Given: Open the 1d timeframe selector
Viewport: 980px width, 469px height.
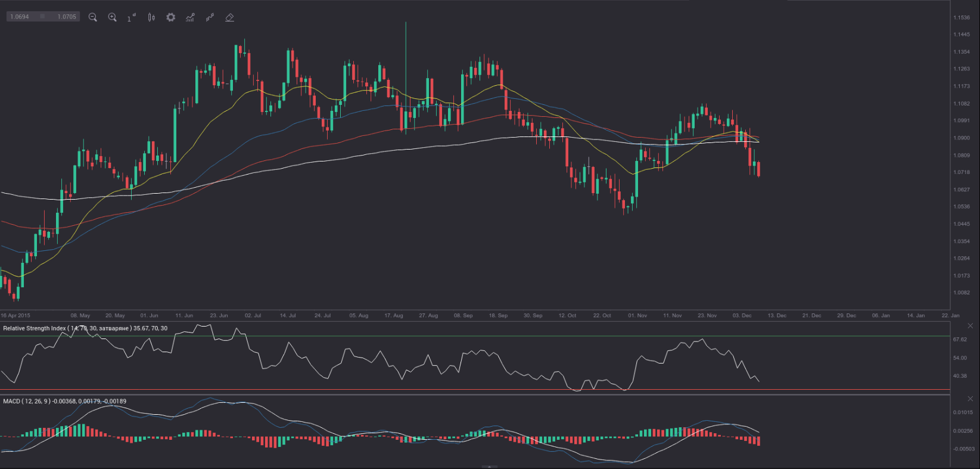Looking at the screenshot, I should coord(131,17).
